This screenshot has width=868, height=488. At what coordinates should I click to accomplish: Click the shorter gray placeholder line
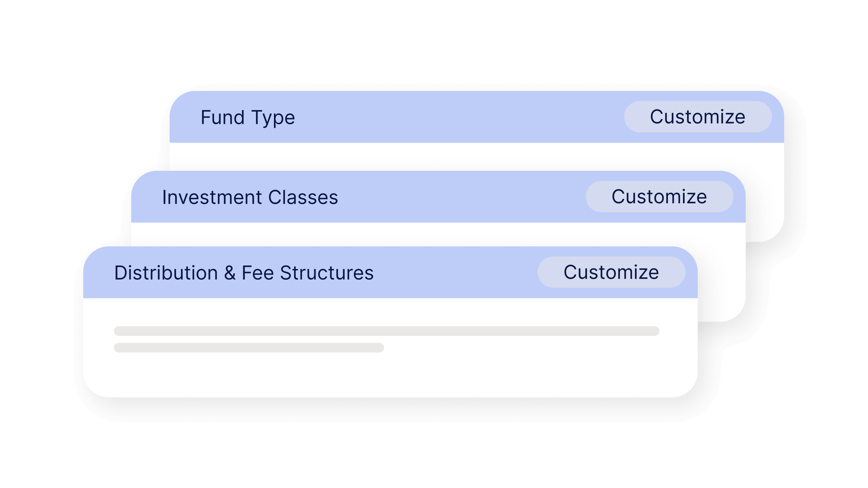pyautogui.click(x=249, y=348)
